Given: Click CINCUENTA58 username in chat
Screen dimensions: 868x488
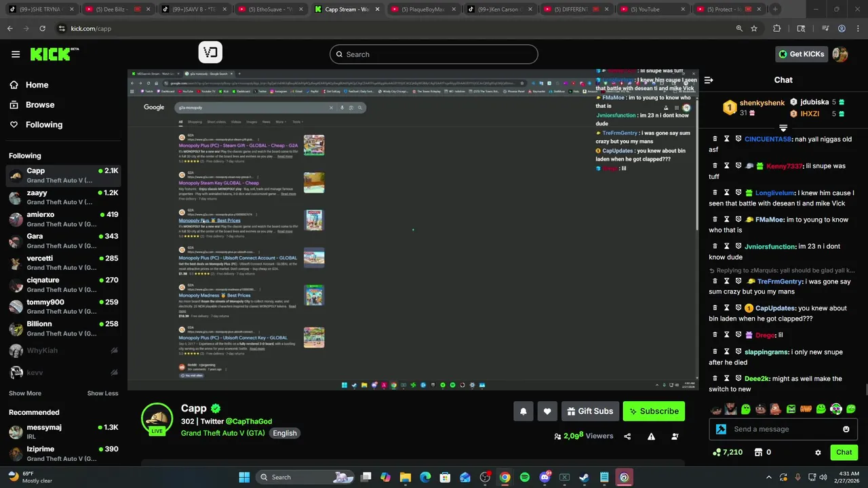Looking at the screenshot, I should [x=768, y=139].
